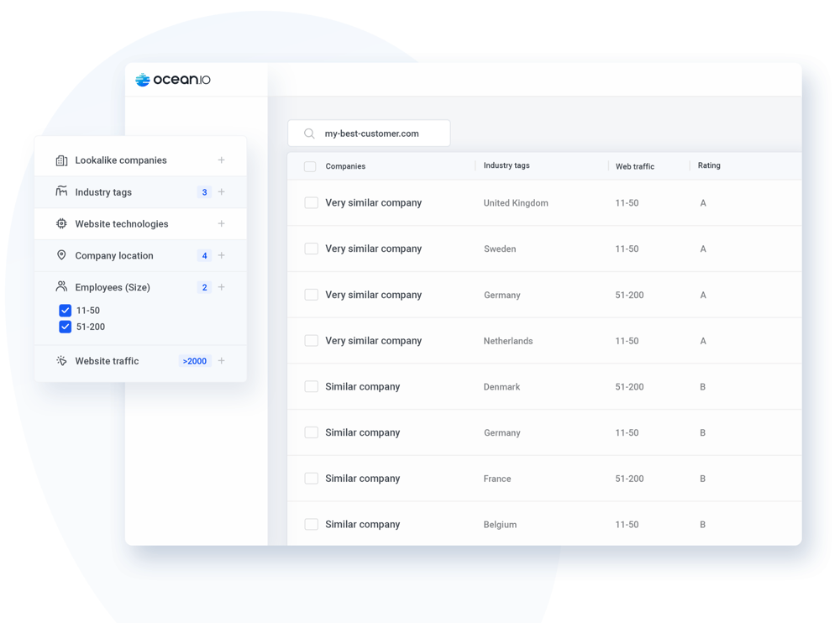This screenshot has height=623, width=840.
Task: Click 51-200 in the France row
Action: 629,479
